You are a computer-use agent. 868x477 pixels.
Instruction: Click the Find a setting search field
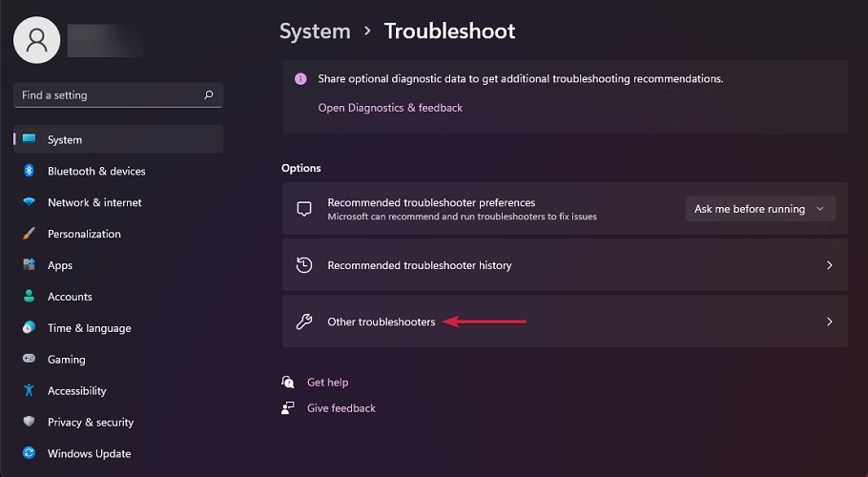105,95
